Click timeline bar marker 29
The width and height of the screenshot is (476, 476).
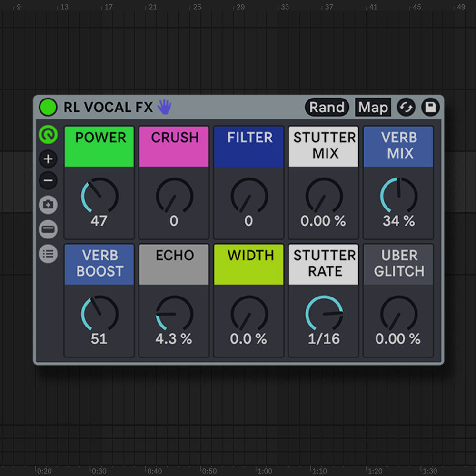pyautogui.click(x=240, y=7)
